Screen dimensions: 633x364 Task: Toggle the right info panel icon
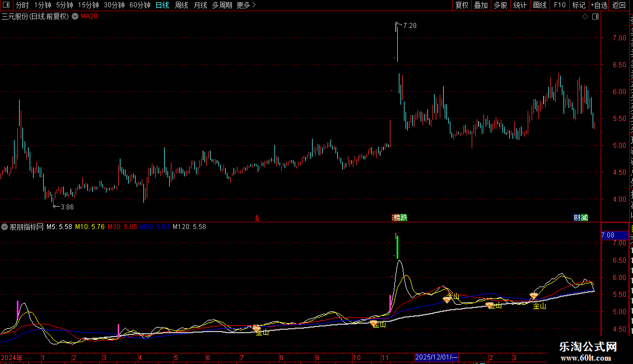pos(595,17)
